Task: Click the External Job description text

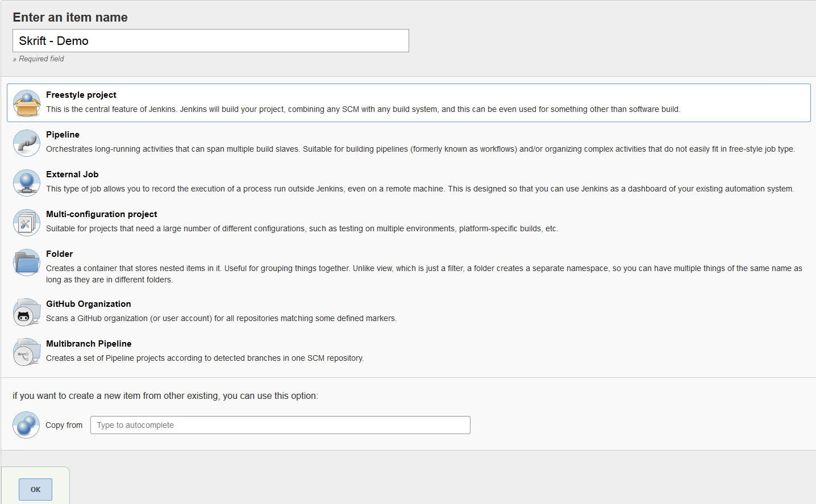Action: (x=420, y=189)
